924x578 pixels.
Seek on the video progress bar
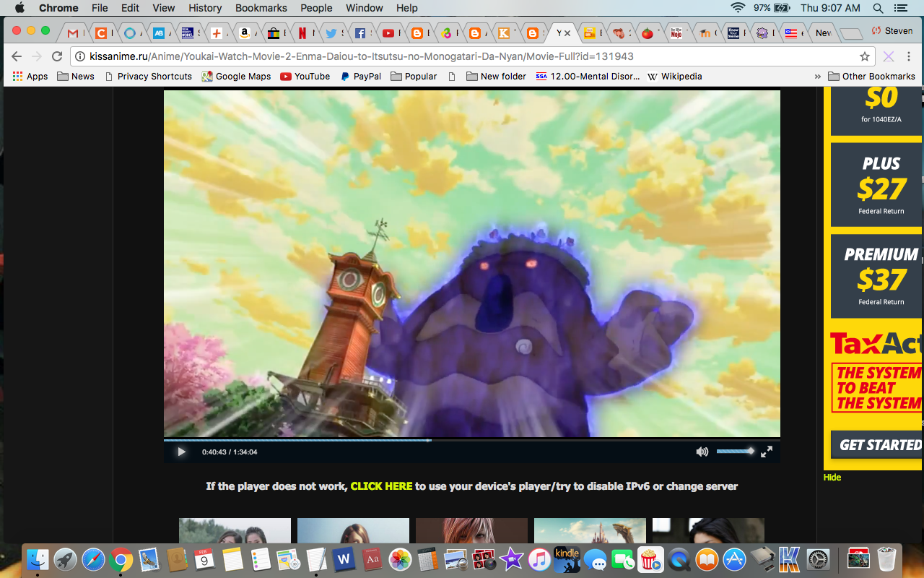click(471, 439)
